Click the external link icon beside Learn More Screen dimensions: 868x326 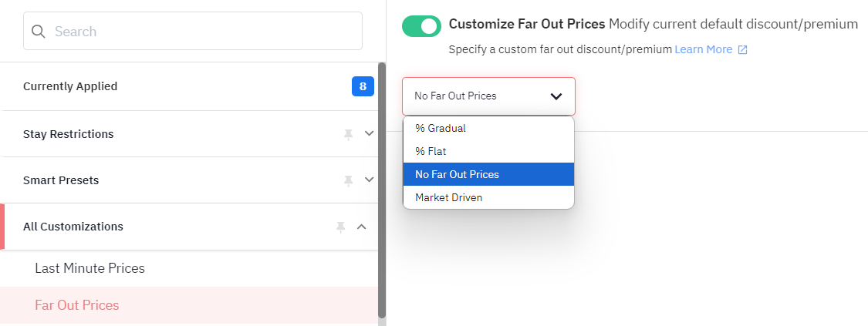(743, 50)
